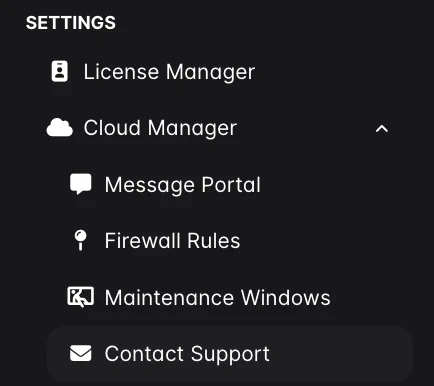The height and width of the screenshot is (386, 434).
Task: Go to Firewall Rules via its label
Action: 172,241
